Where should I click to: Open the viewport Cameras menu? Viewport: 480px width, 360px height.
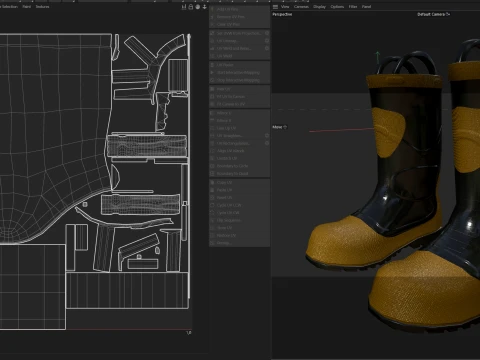coord(301,7)
